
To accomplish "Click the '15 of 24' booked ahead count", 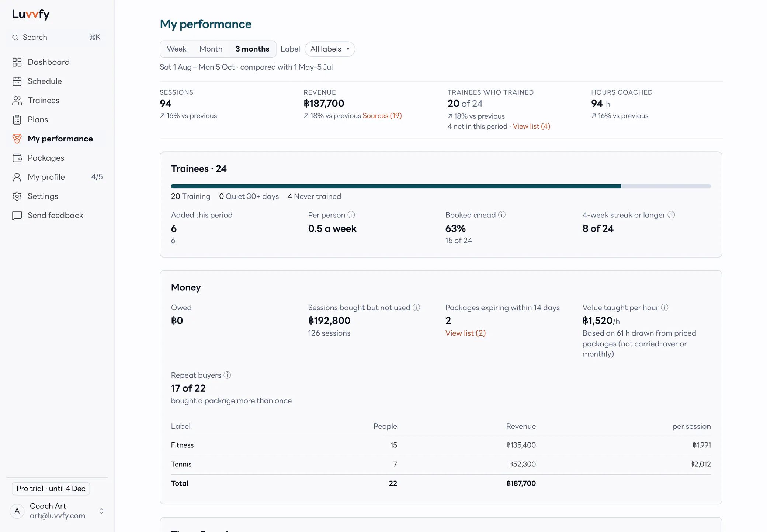I will point(458,241).
